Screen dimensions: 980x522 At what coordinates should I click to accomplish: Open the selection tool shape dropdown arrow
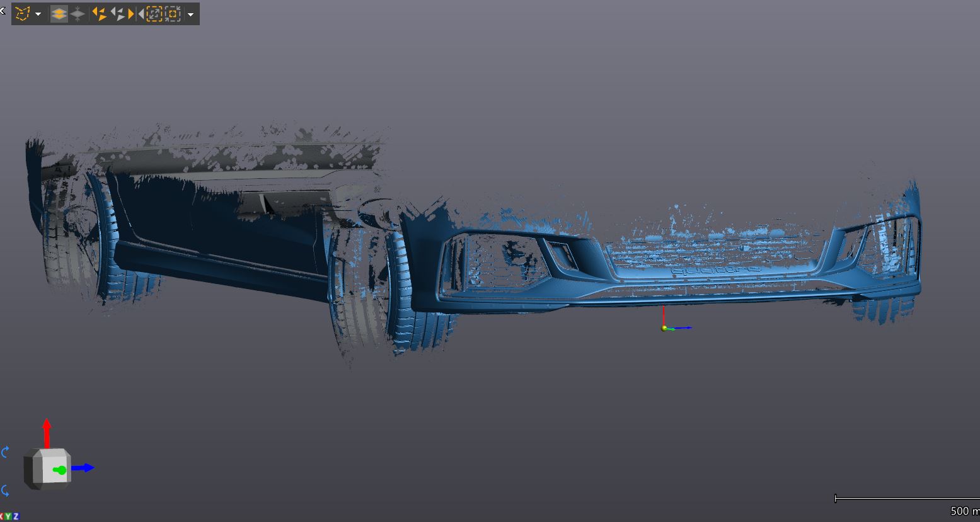(x=38, y=14)
